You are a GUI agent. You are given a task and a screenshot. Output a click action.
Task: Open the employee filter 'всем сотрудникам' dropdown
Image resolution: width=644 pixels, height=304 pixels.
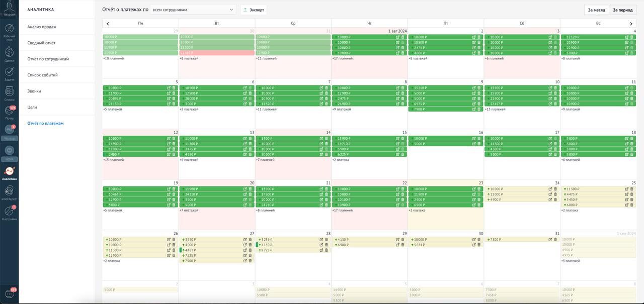(193, 10)
